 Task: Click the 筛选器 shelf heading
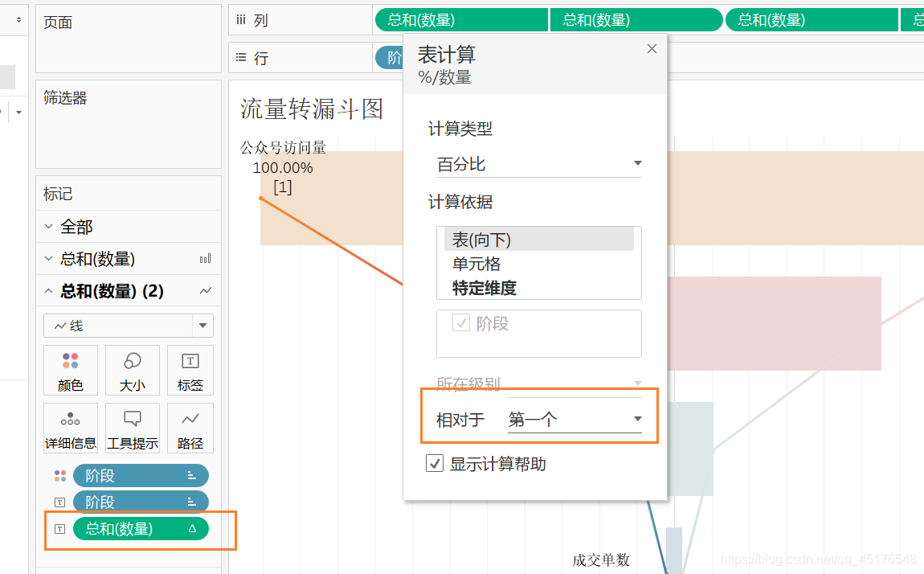pos(65,98)
